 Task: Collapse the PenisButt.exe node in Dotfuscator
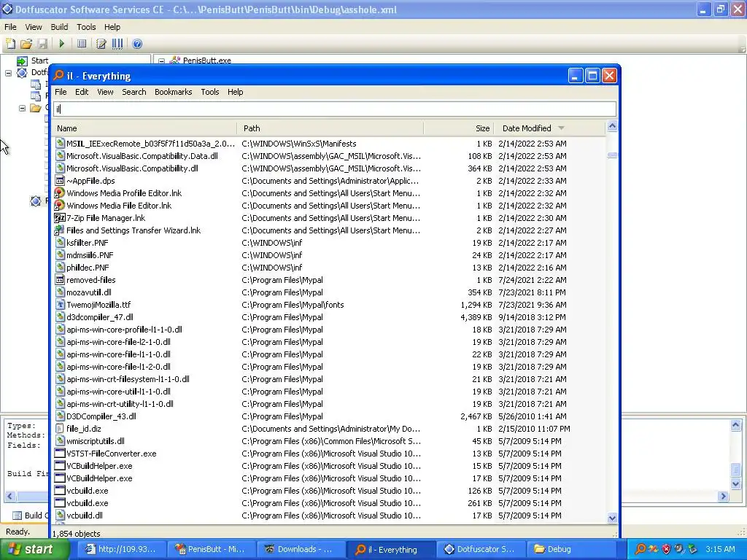pos(161,61)
